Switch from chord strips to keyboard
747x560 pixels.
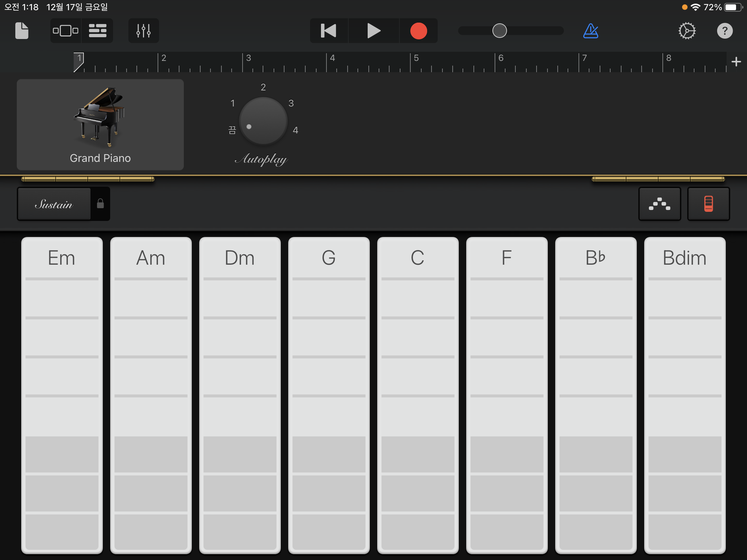point(708,204)
